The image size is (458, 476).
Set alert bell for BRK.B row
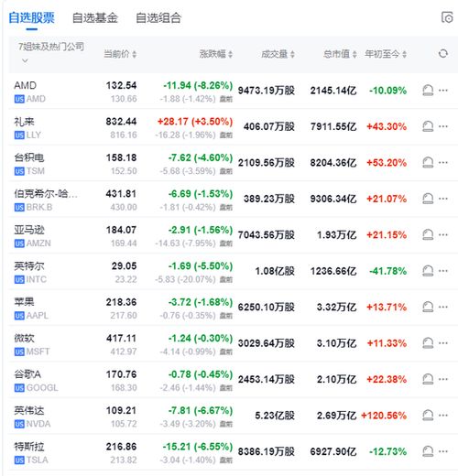[428, 199]
